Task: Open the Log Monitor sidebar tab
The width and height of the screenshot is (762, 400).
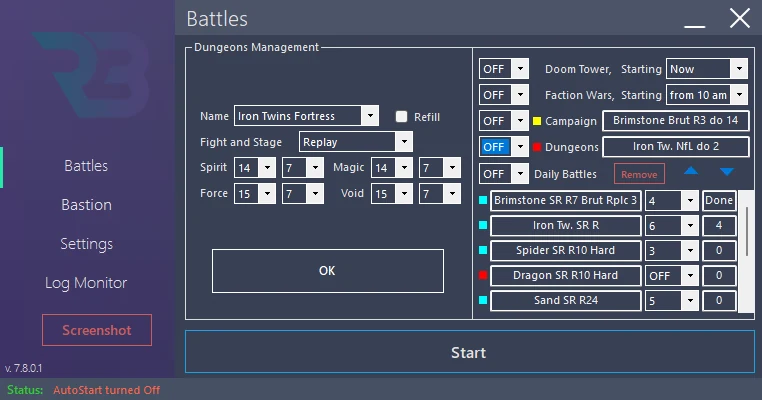Action: [86, 283]
